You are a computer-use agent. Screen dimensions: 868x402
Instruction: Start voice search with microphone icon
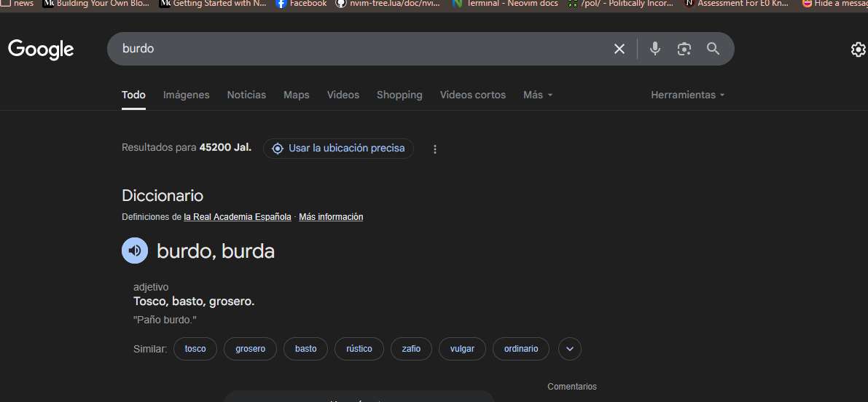pos(655,49)
